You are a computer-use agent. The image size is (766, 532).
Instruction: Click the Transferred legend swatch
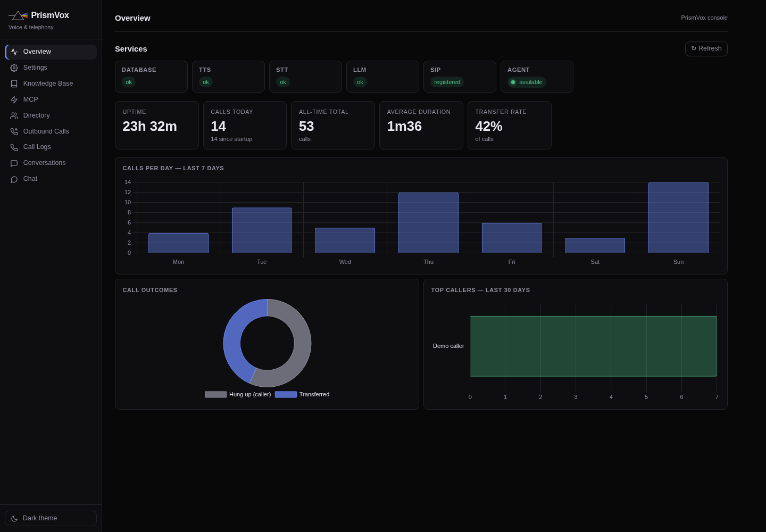click(x=286, y=394)
